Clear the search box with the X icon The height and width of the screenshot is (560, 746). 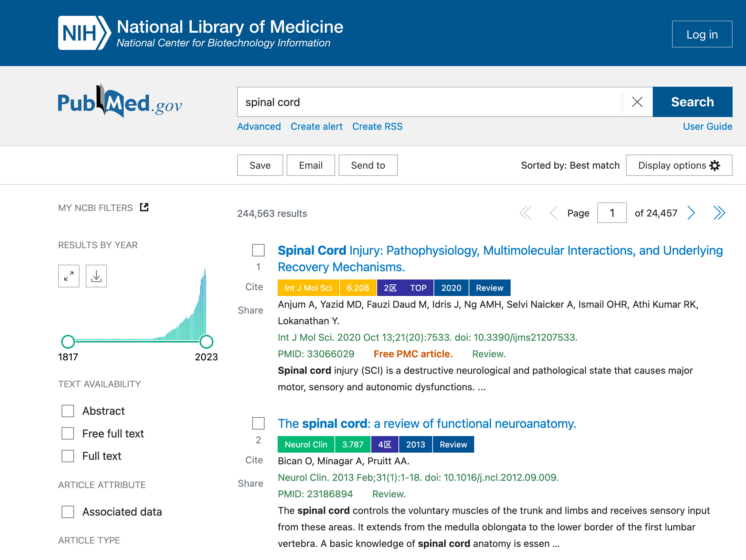pyautogui.click(x=638, y=102)
